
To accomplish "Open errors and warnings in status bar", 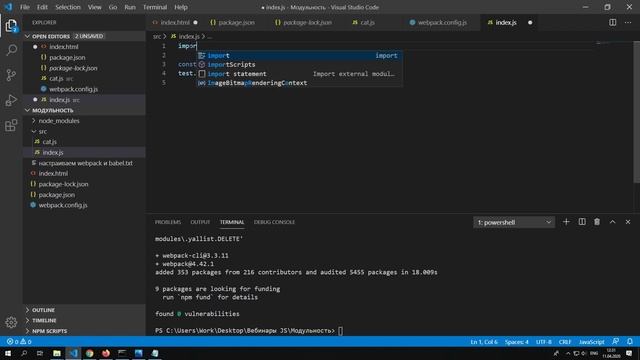I will coord(19,342).
